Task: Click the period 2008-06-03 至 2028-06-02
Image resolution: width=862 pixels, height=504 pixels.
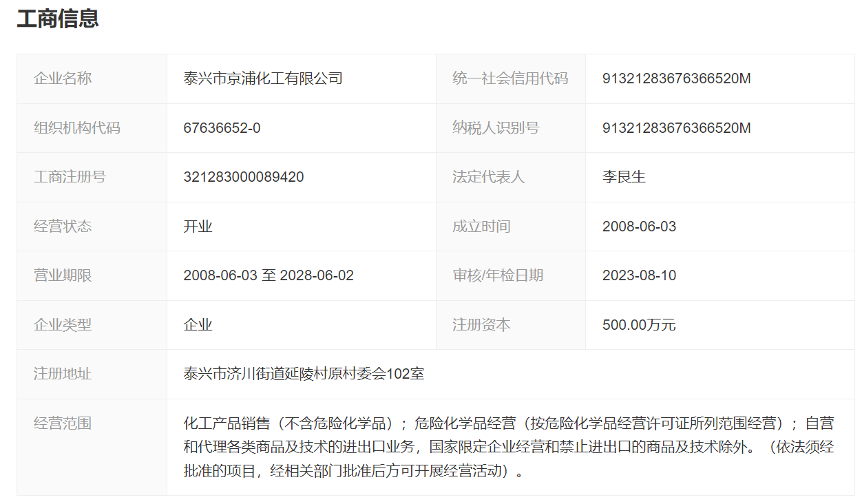Action: point(269,275)
